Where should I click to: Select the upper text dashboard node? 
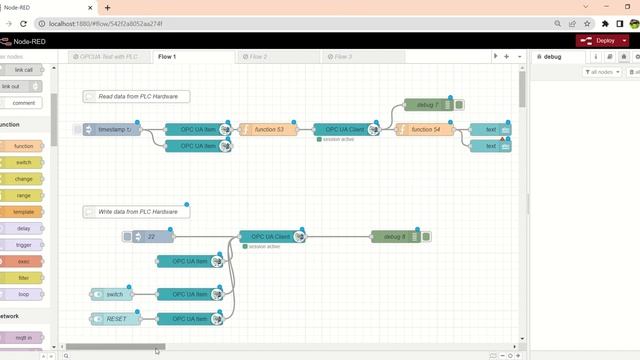(491, 129)
